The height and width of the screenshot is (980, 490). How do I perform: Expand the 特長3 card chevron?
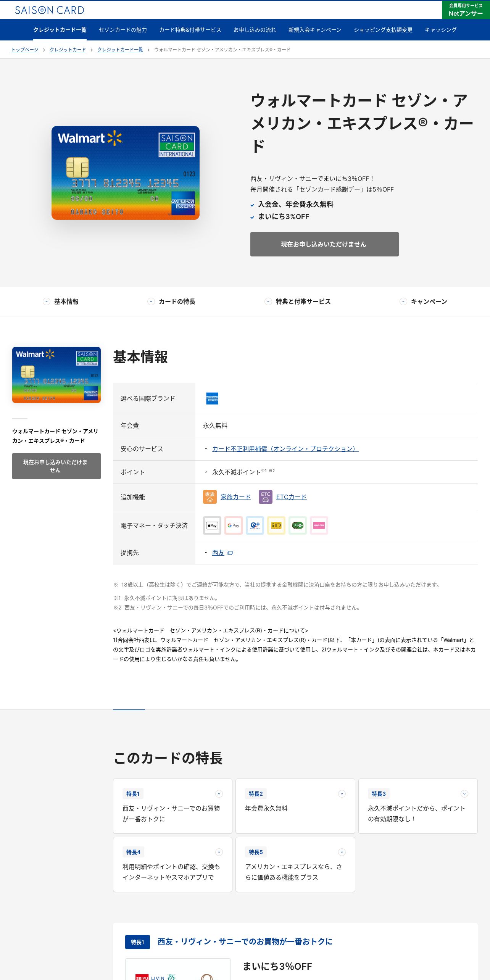click(x=464, y=794)
